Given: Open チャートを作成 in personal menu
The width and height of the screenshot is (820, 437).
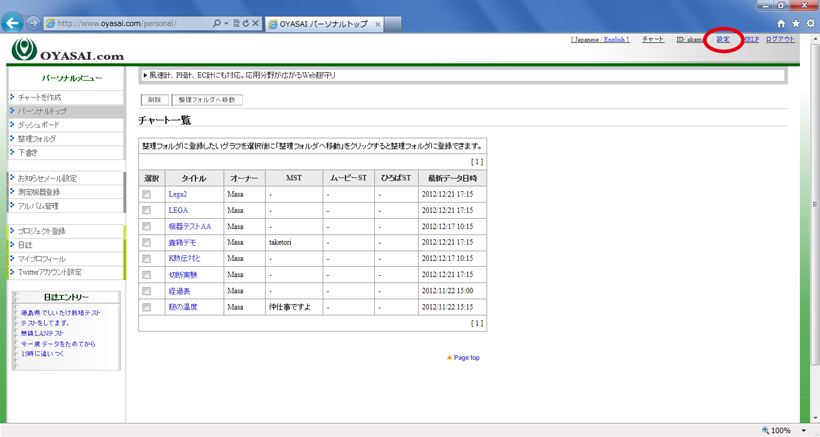Looking at the screenshot, I should (39, 97).
